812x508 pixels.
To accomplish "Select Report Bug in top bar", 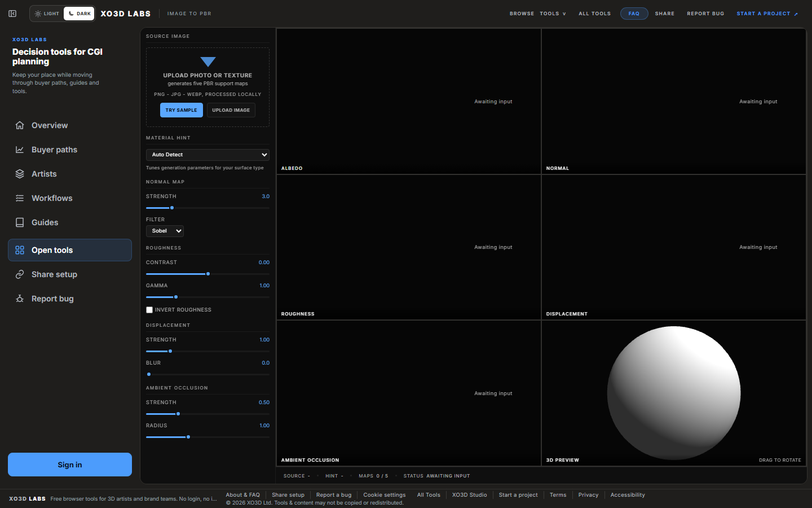I will (x=705, y=14).
